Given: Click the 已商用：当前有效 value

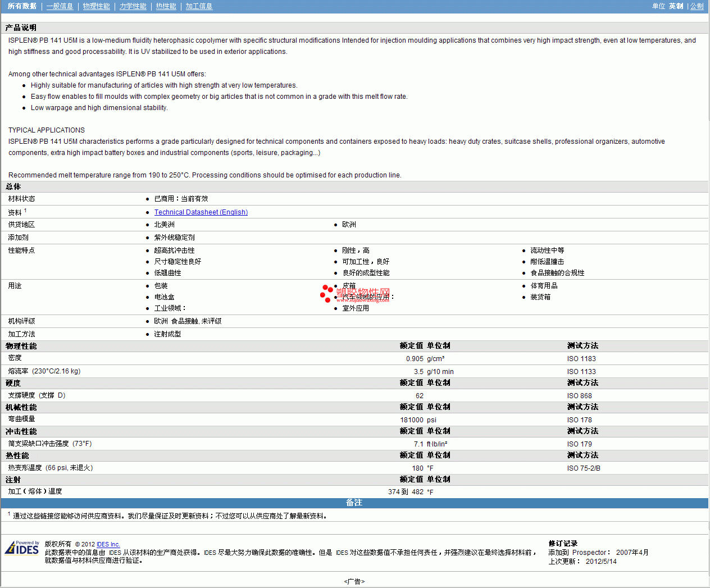Looking at the screenshot, I should tap(181, 199).
